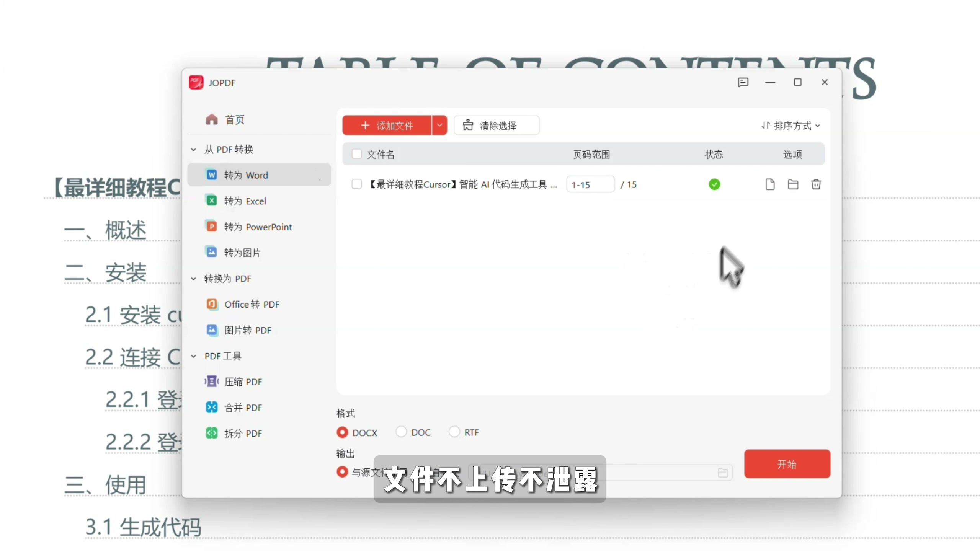Viewport: 980px width, 551px height.
Task: Select DOCX format radio button
Action: [x=342, y=432]
